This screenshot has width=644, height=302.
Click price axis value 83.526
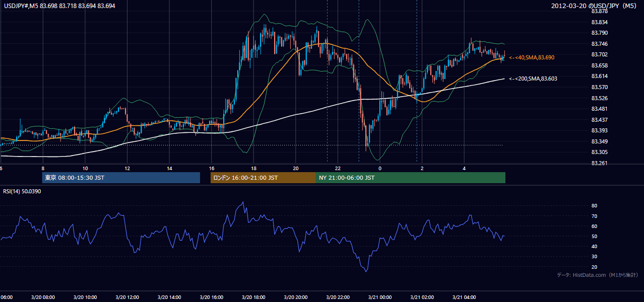(x=599, y=98)
